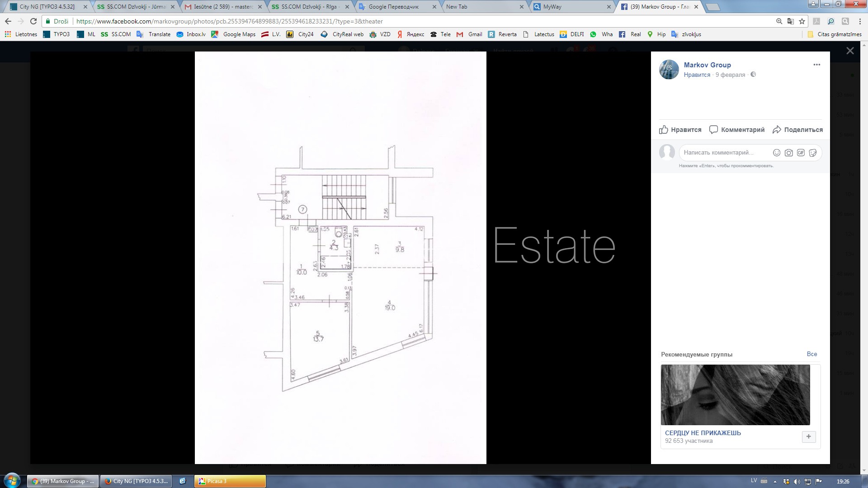Click the Chrome translate page icon
The image size is (868, 488).
tap(790, 21)
